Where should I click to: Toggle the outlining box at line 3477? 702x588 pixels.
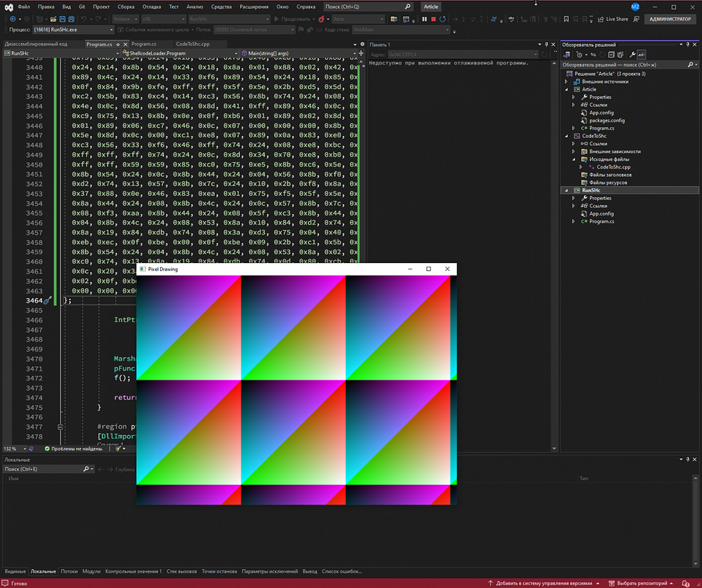61,427
